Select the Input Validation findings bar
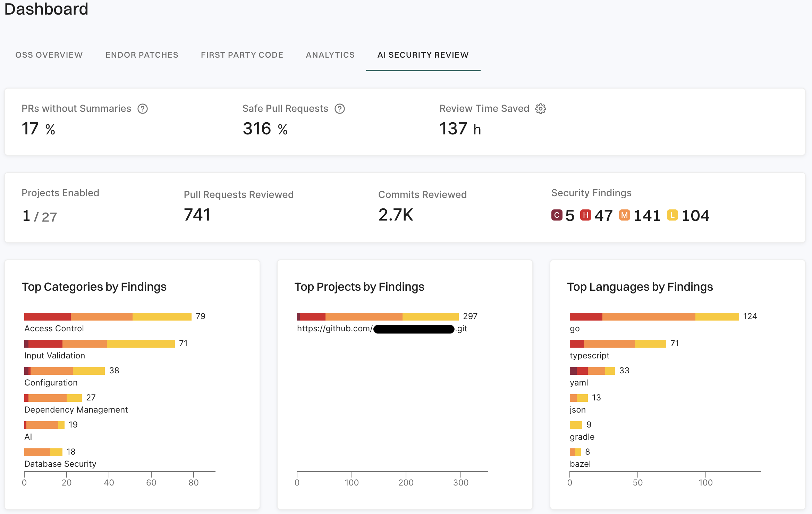812x514 pixels. point(99,343)
